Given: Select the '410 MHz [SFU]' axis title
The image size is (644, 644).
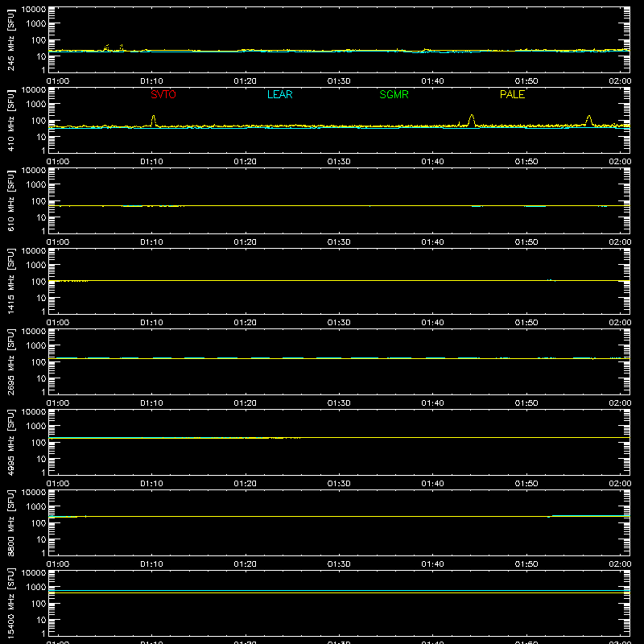Looking at the screenshot, I should [10, 120].
